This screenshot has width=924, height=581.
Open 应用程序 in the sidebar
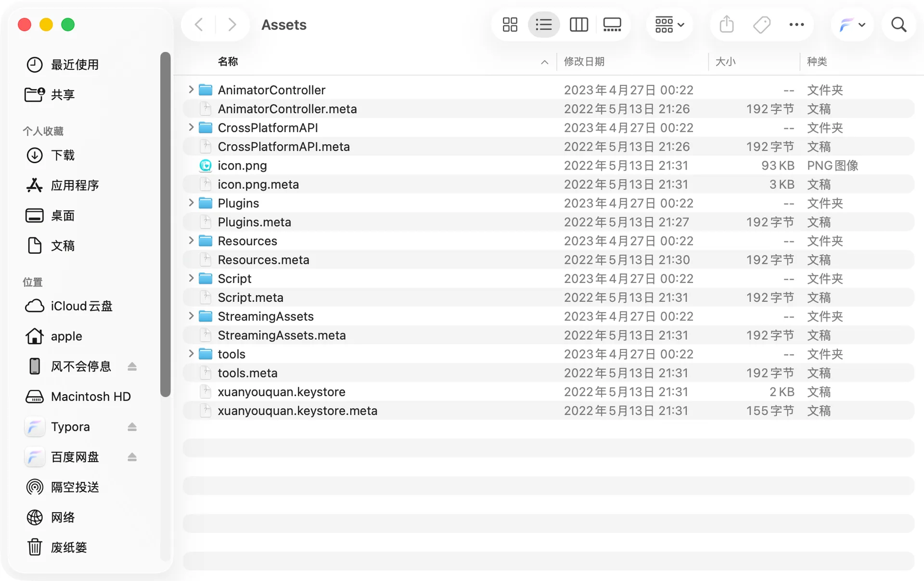pos(63,185)
